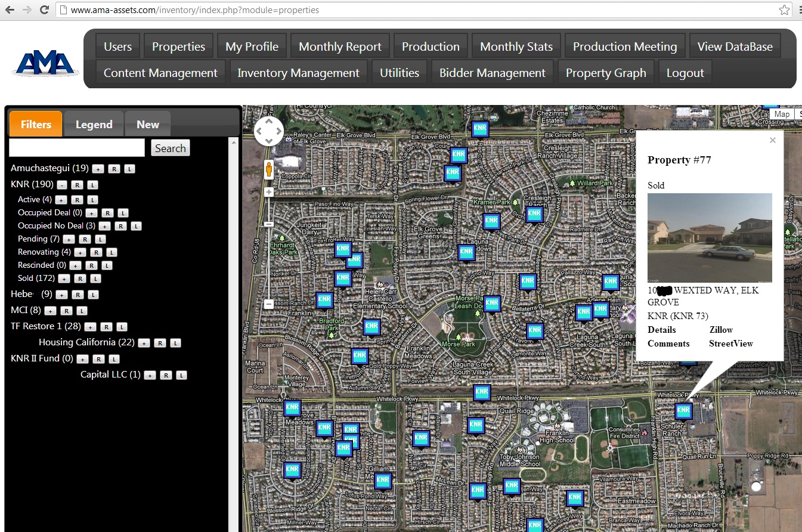Click the map zoom in plus button
Screen dimensions: 802x532
269,192
